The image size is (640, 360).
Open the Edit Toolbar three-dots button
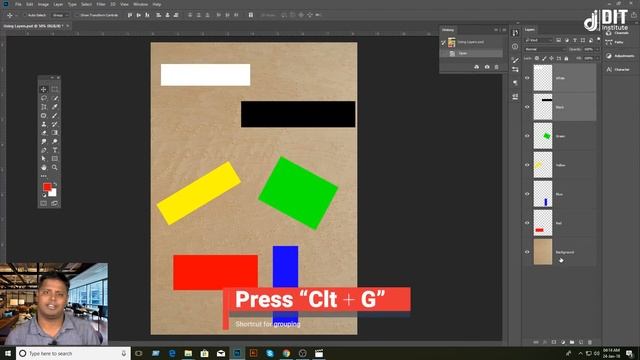point(44,176)
